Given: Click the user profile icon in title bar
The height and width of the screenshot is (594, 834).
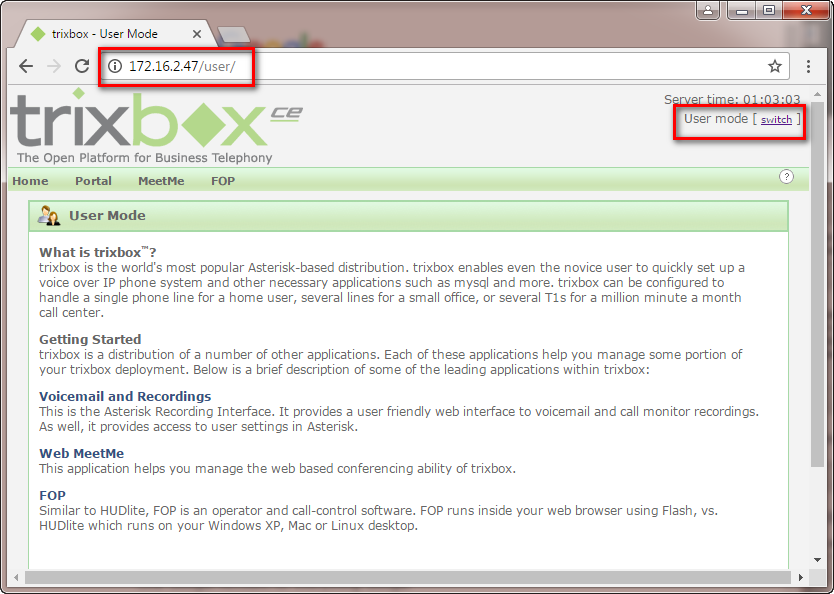Looking at the screenshot, I should point(708,10).
